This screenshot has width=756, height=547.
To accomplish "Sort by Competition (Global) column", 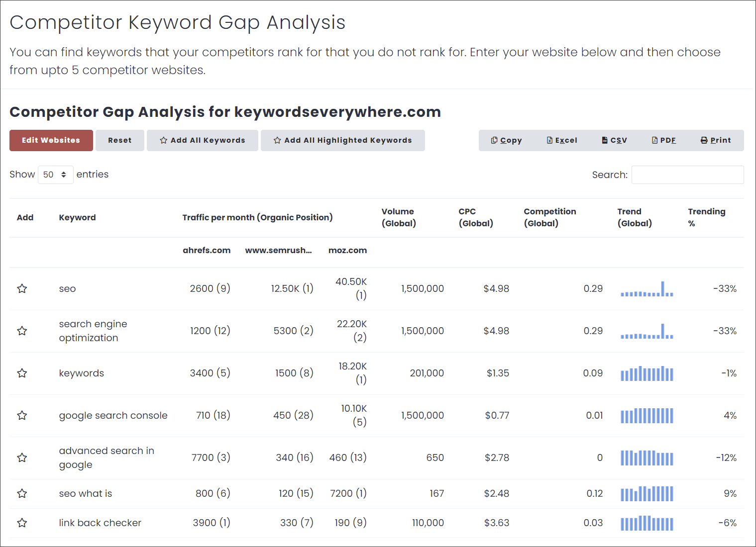I will point(550,217).
